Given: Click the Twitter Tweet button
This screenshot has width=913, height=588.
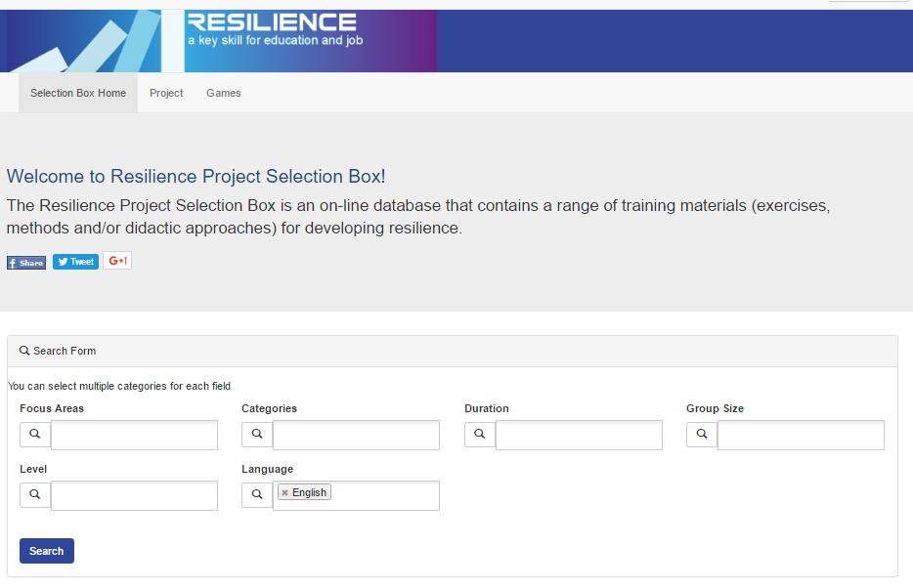Looking at the screenshot, I should pyautogui.click(x=75, y=262).
